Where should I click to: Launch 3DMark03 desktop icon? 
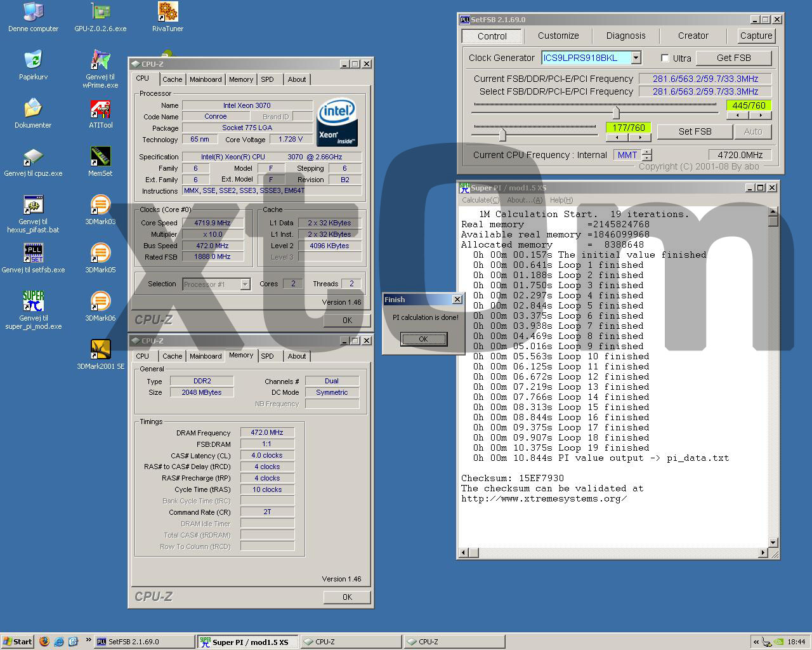100,204
